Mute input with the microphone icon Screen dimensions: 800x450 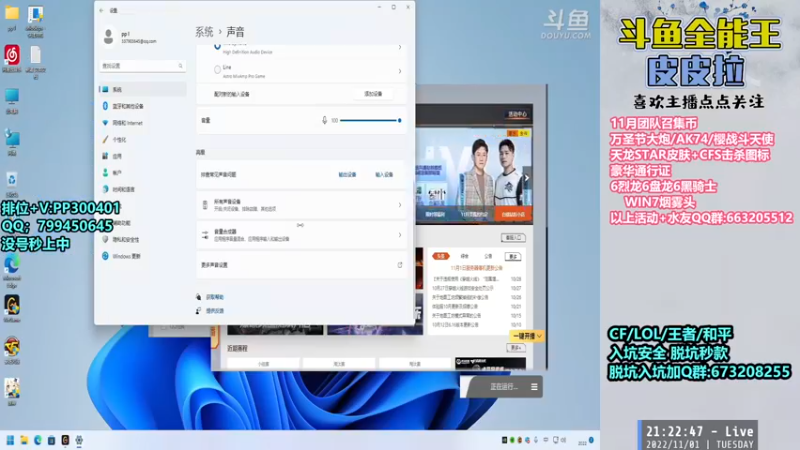point(324,120)
